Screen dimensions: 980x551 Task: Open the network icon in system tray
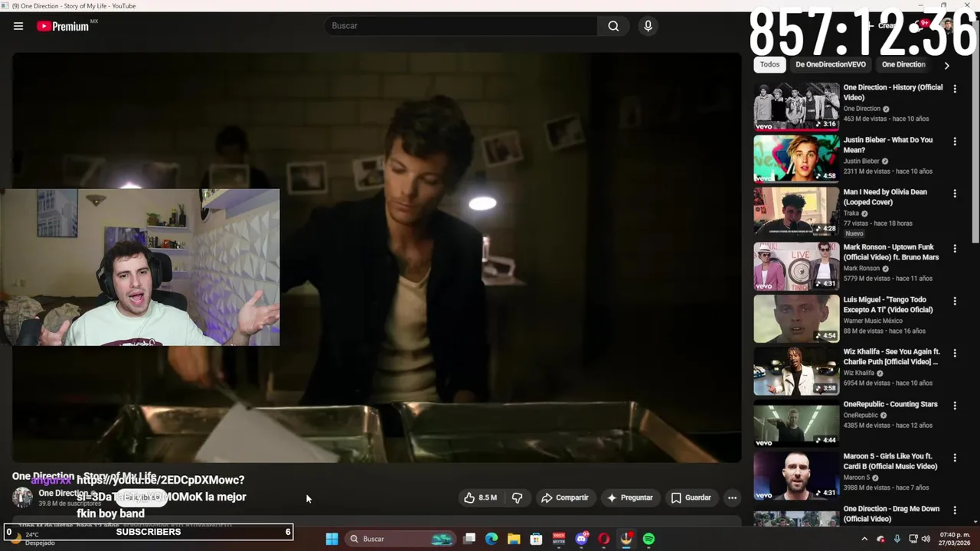tap(913, 539)
